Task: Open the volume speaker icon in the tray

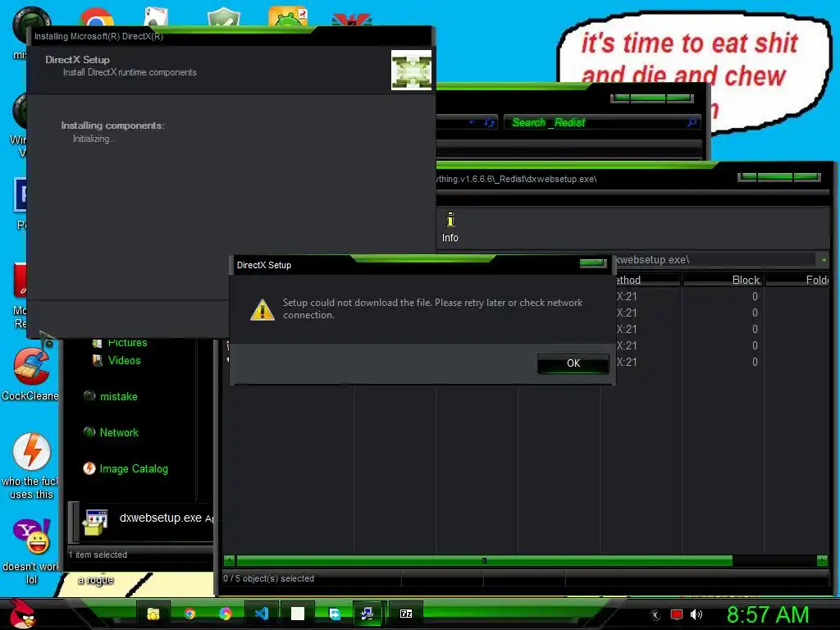Action: pyautogui.click(x=696, y=615)
